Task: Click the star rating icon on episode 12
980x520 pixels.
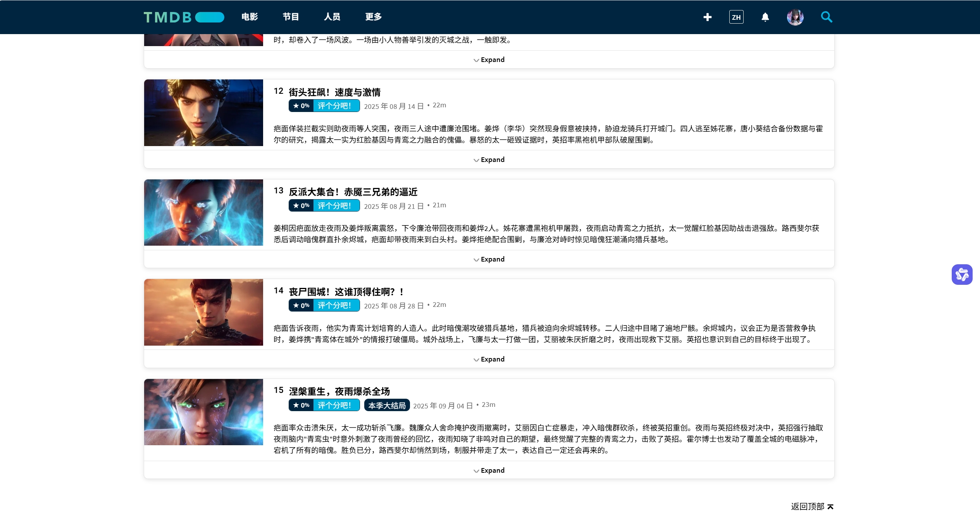Action: [x=295, y=105]
